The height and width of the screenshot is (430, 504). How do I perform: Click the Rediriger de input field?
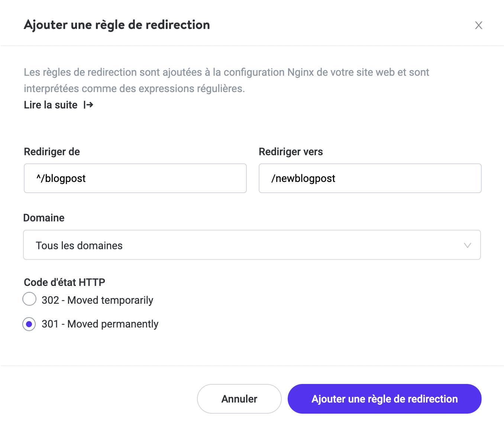pos(135,178)
